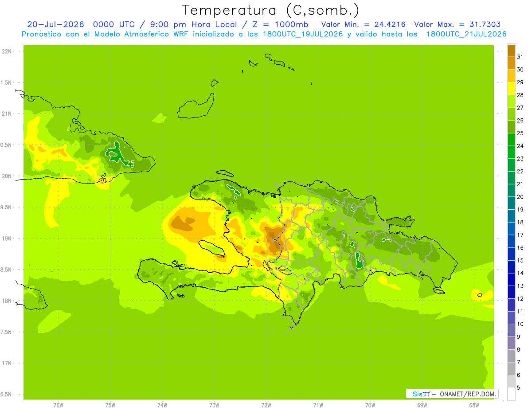The image size is (532, 411).
Task: Click the "19N" latitude axis label
Action: (x=7, y=239)
